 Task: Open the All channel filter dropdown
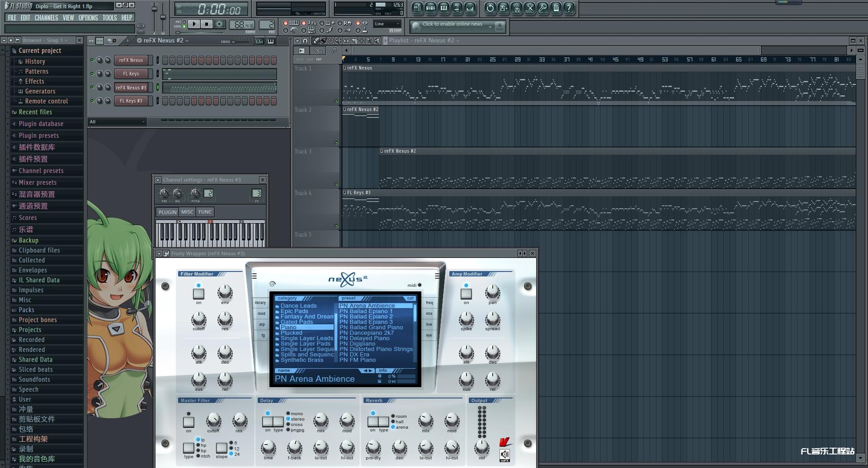(118, 122)
